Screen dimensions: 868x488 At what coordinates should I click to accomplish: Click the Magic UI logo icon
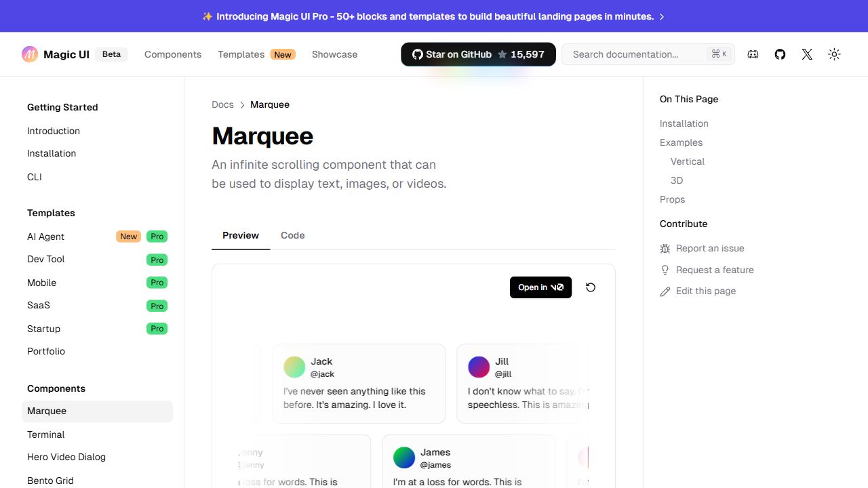30,54
